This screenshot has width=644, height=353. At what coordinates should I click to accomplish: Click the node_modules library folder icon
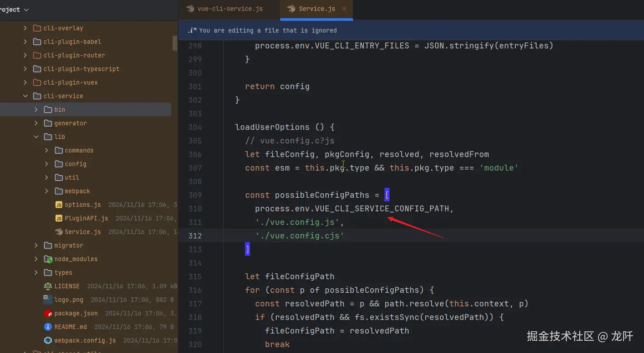point(48,259)
